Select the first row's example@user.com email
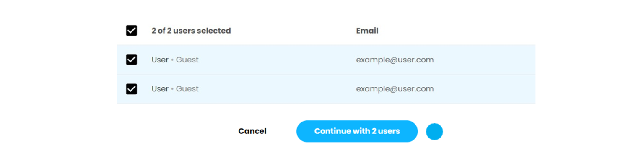This screenshot has width=644, height=156. click(395, 60)
